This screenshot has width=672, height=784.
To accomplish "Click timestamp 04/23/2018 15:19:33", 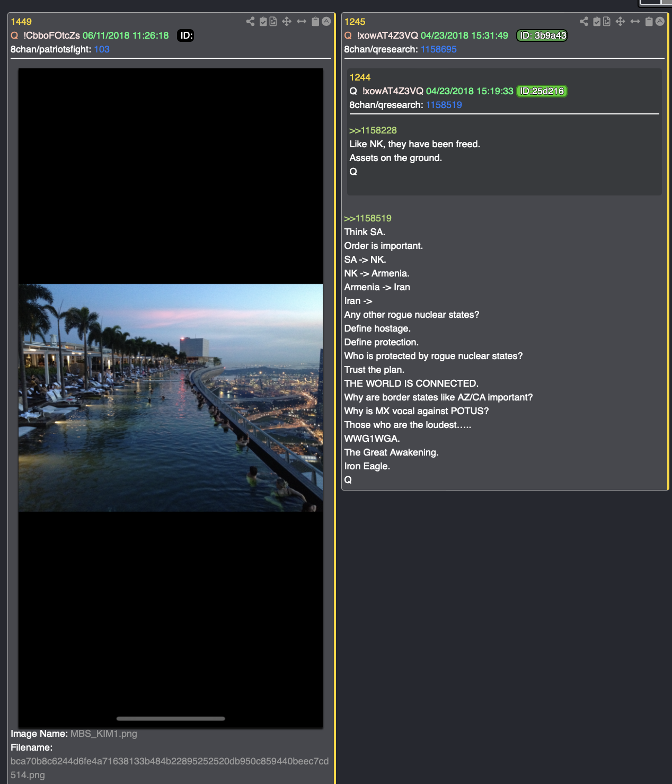I will (x=470, y=91).
